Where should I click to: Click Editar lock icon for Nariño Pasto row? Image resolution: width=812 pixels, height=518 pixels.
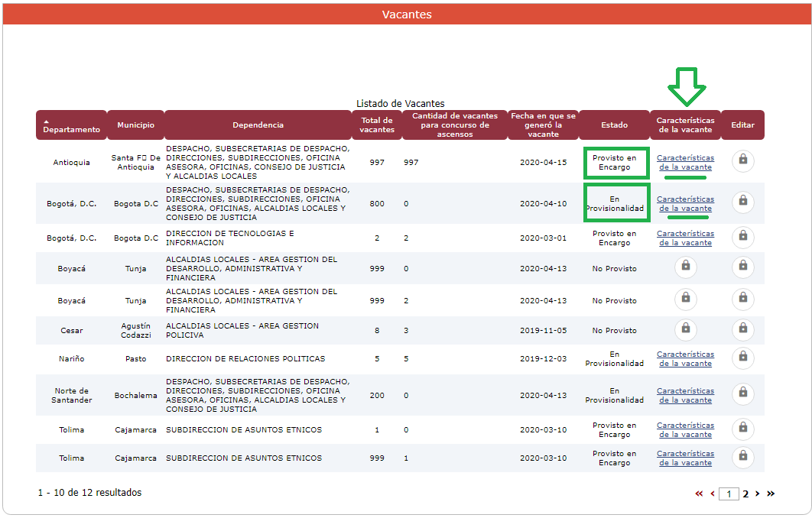[742, 358]
